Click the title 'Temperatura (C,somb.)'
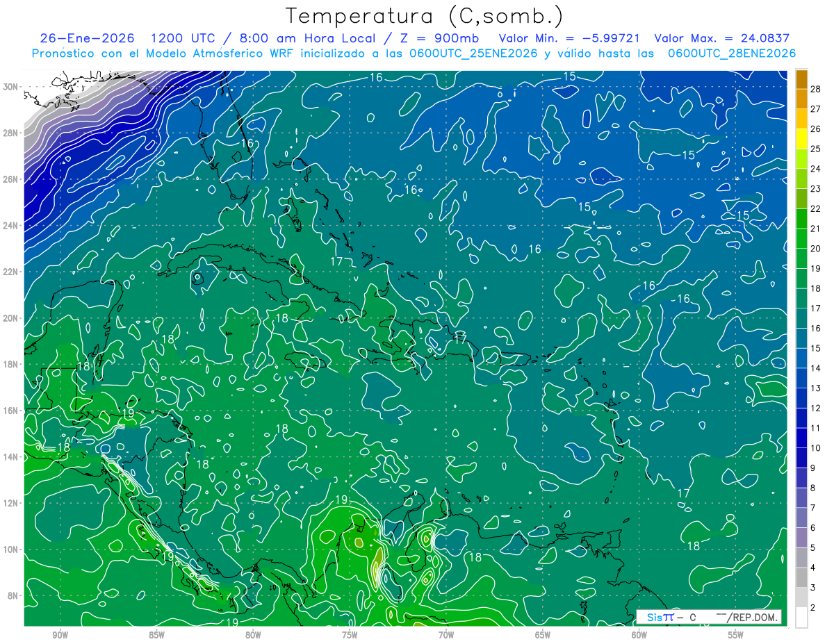Screen dimensions: 834x644 coord(425,16)
